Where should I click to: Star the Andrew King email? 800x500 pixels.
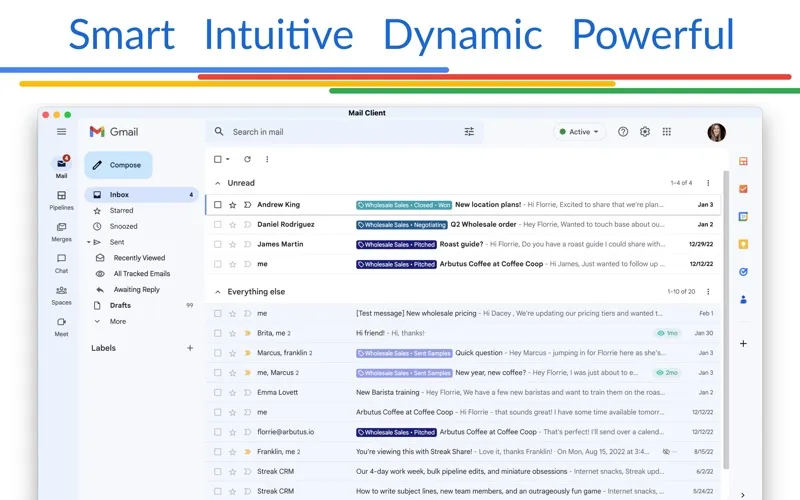point(233,205)
